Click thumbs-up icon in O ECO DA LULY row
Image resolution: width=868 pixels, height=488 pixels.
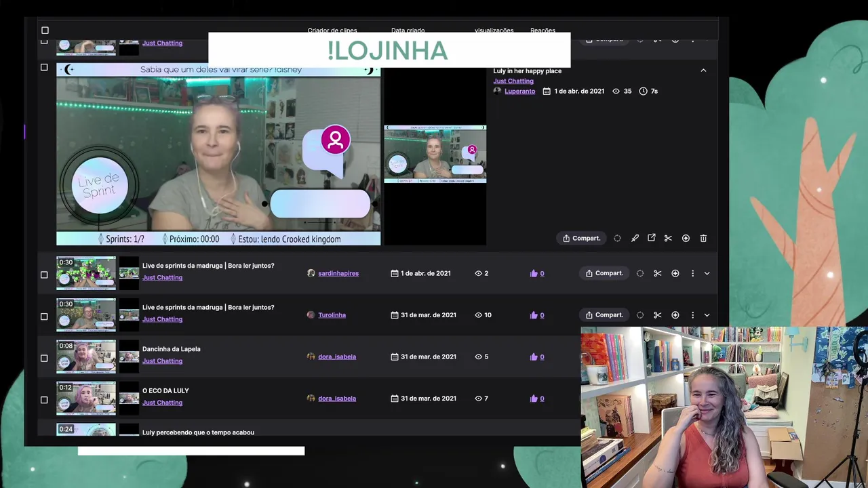[x=534, y=399]
